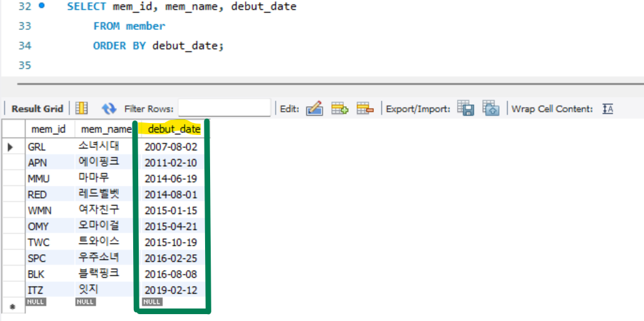The height and width of the screenshot is (321, 644).
Task: Select the 2016-02-25 date cell
Action: point(171,259)
